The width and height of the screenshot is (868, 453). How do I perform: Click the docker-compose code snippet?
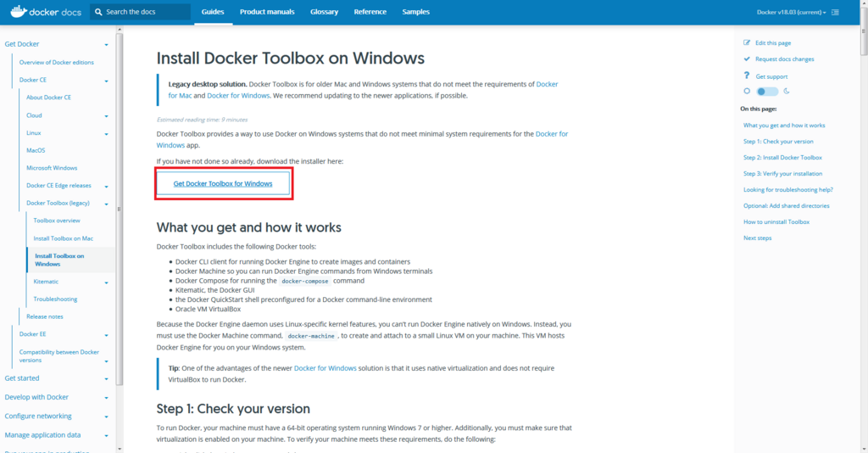pyautogui.click(x=304, y=281)
